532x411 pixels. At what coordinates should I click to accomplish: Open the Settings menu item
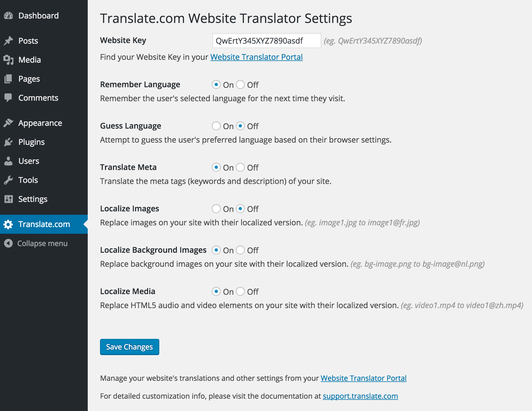(x=33, y=199)
